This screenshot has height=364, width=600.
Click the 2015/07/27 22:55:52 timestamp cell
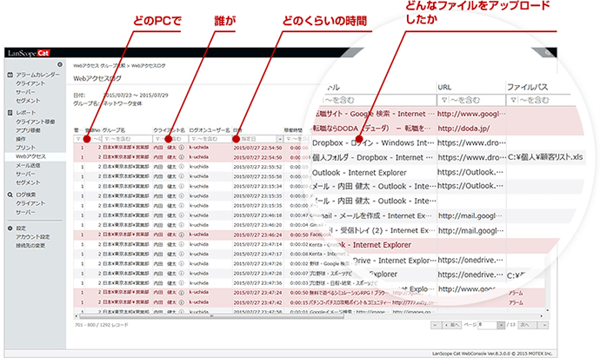point(257,167)
